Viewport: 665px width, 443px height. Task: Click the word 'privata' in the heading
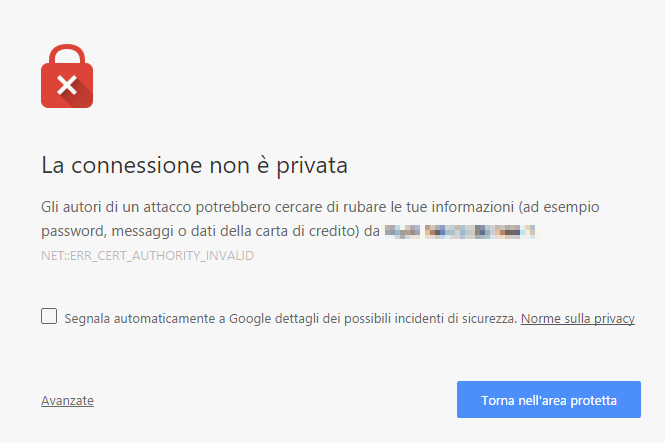tap(312, 166)
